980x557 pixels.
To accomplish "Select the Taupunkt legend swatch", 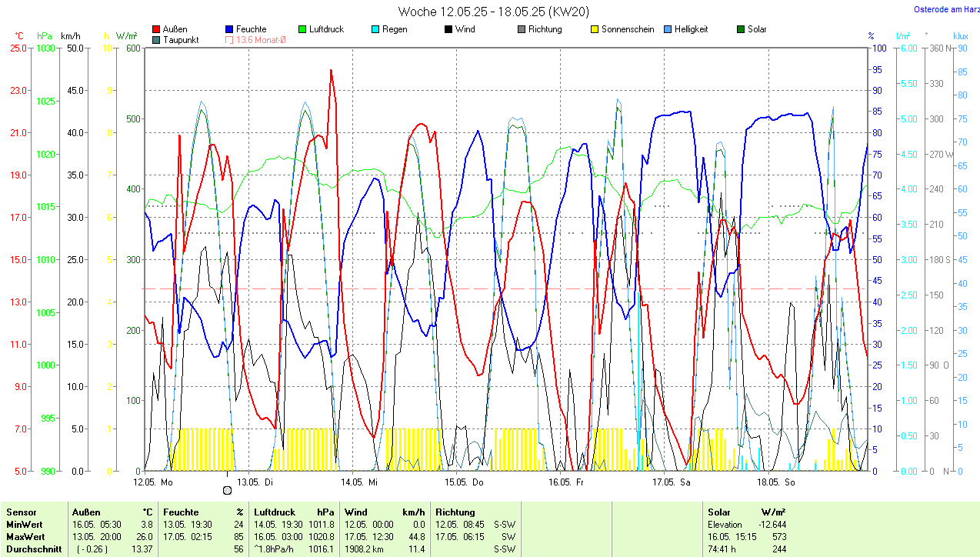I will [157, 40].
